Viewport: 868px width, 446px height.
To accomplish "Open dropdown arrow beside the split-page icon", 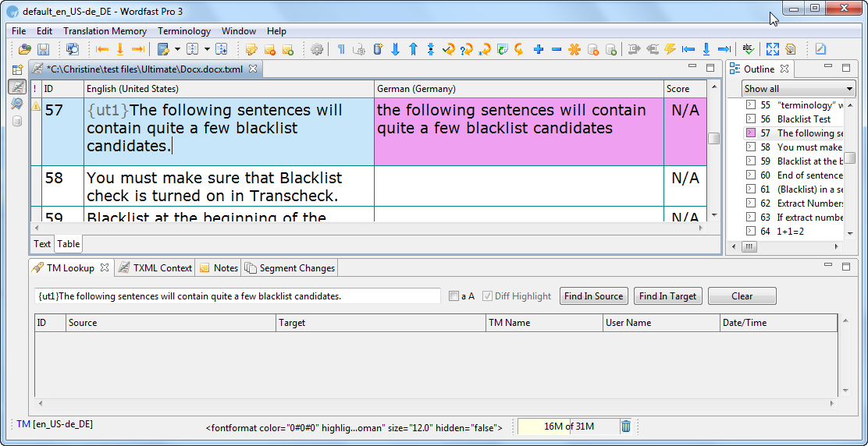I will 207,49.
